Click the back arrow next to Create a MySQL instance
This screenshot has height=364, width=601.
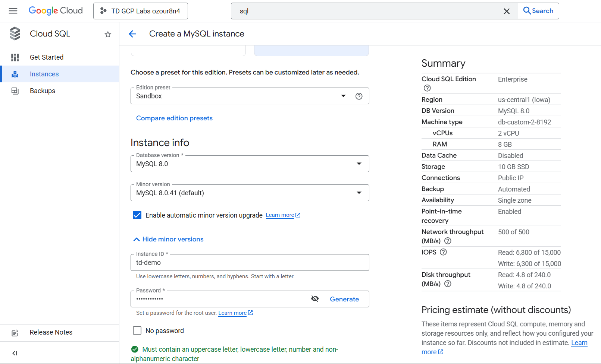pyautogui.click(x=132, y=34)
